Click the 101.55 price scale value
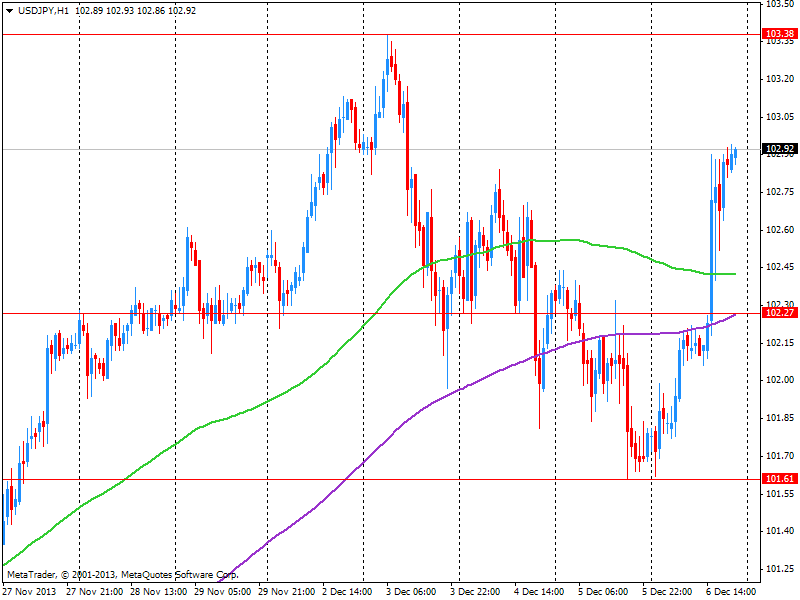800x600 pixels. pos(780,493)
